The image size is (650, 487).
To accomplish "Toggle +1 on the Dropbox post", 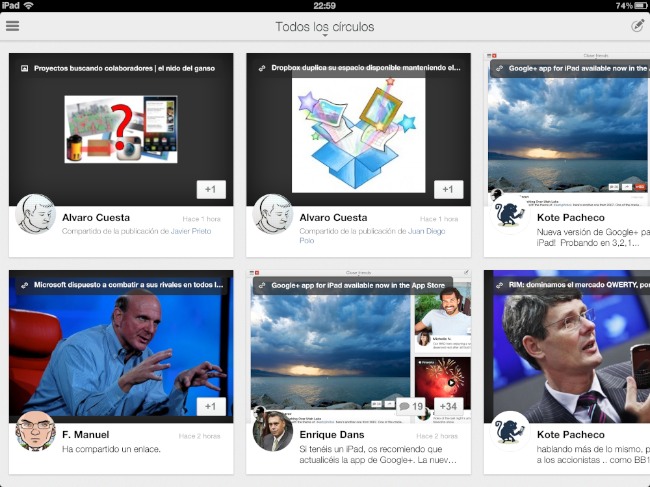I will tap(447, 189).
